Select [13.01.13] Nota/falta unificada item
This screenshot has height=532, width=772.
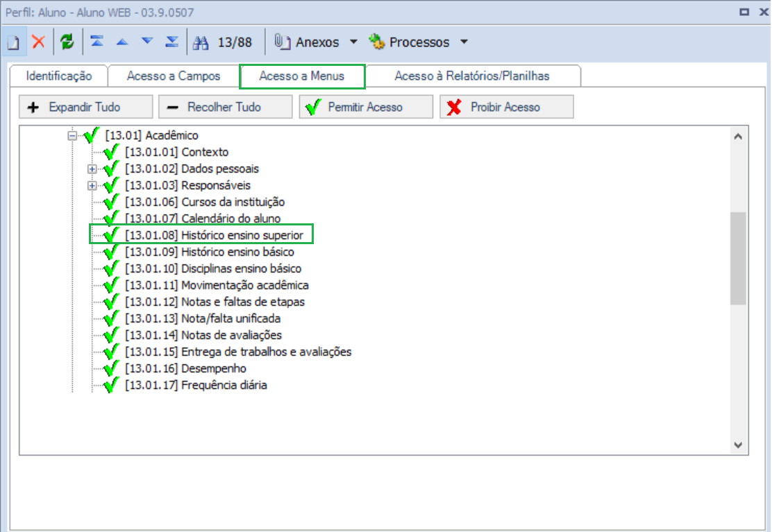tap(202, 318)
